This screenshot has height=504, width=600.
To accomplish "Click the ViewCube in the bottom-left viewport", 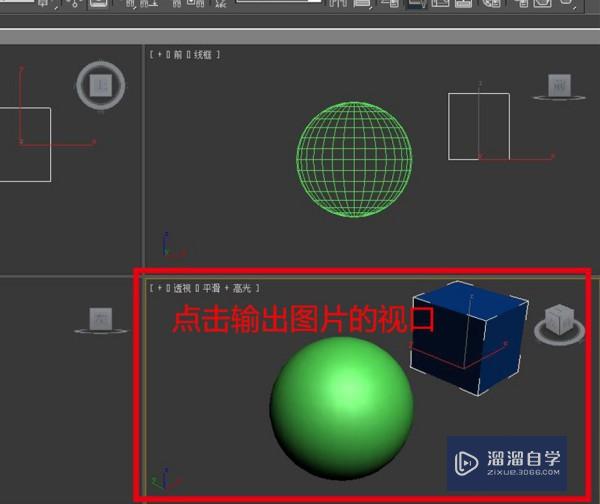I will [101, 320].
